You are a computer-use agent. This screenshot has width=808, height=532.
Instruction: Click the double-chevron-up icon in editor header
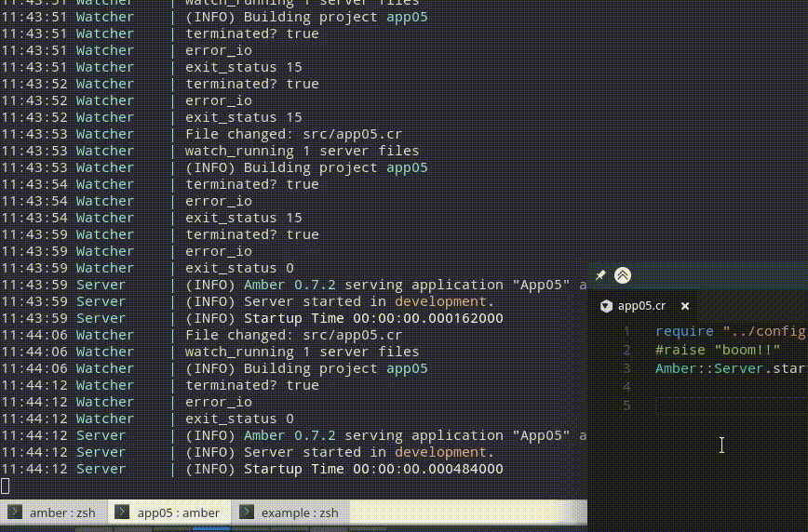(623, 275)
